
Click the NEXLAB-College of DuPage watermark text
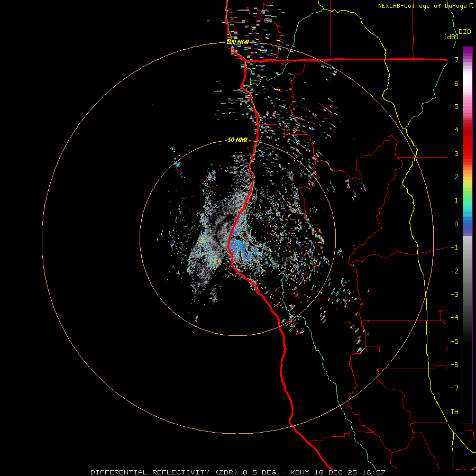(x=426, y=6)
